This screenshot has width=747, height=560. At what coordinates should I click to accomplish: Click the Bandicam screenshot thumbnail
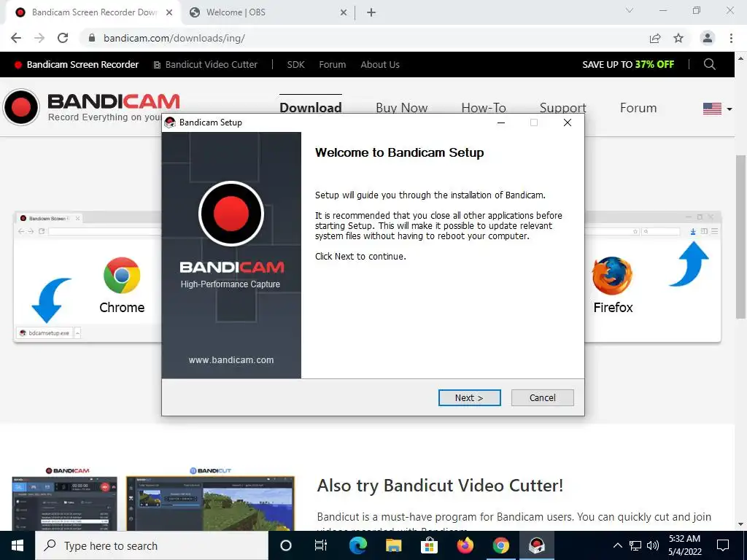click(x=64, y=503)
